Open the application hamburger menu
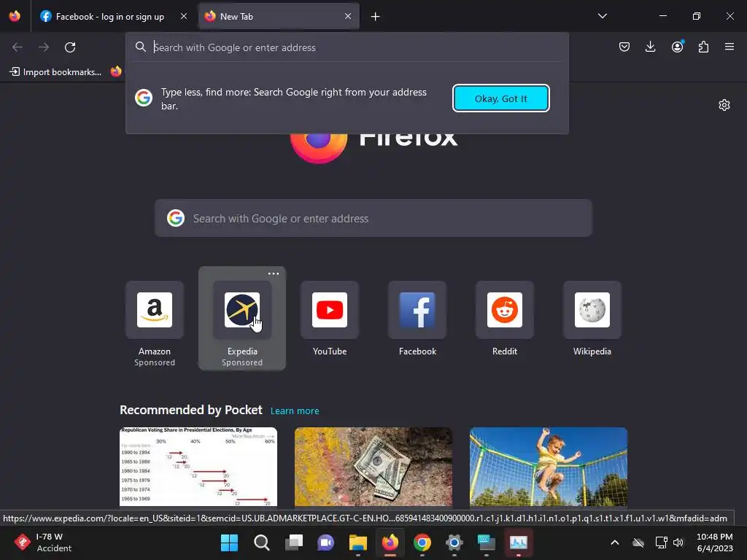This screenshot has height=560, width=747. 729,47
